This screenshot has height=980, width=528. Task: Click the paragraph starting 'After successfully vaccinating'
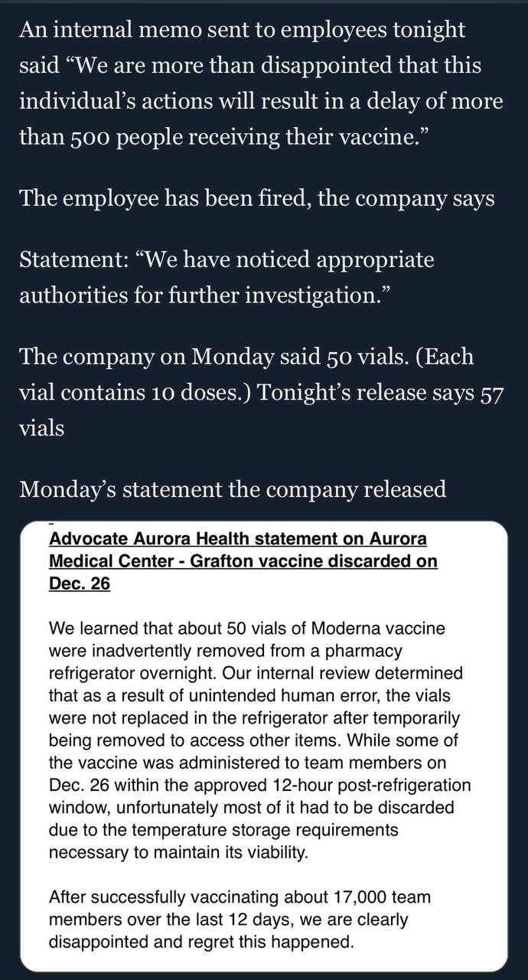click(240, 919)
